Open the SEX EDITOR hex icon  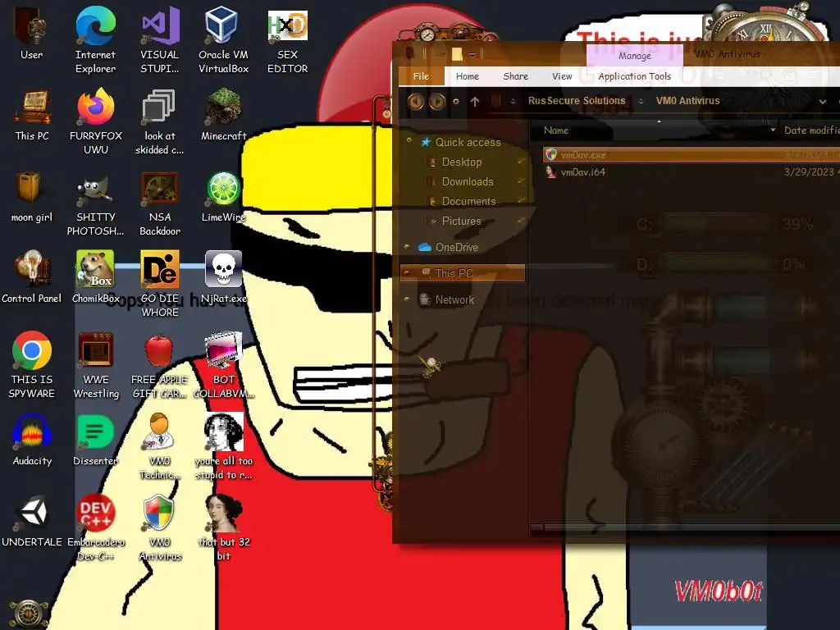(288, 41)
